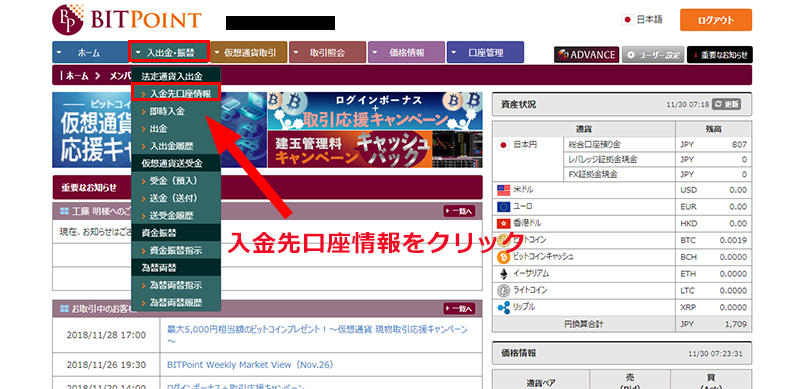
Task: Expand the 口座管理 dropdown menu
Action: pos(485,53)
